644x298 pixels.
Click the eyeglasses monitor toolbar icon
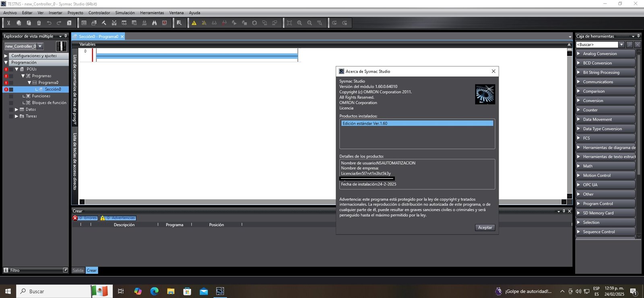click(x=214, y=23)
